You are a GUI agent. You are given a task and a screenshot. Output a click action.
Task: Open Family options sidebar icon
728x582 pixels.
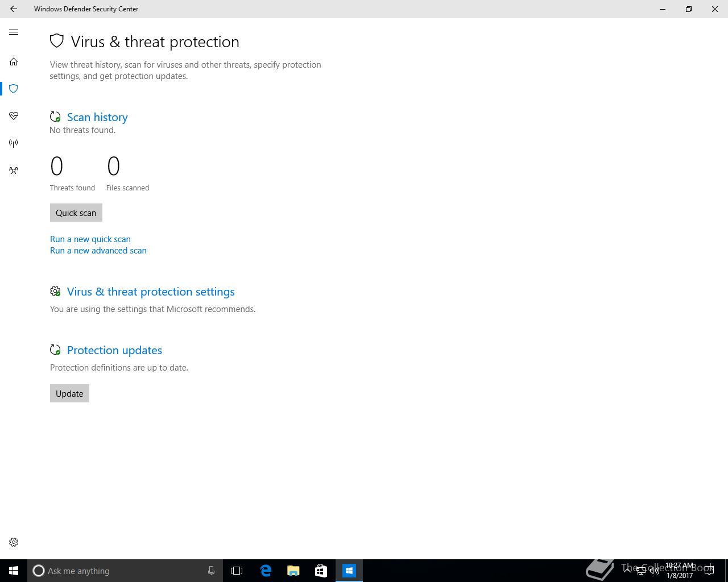(14, 171)
